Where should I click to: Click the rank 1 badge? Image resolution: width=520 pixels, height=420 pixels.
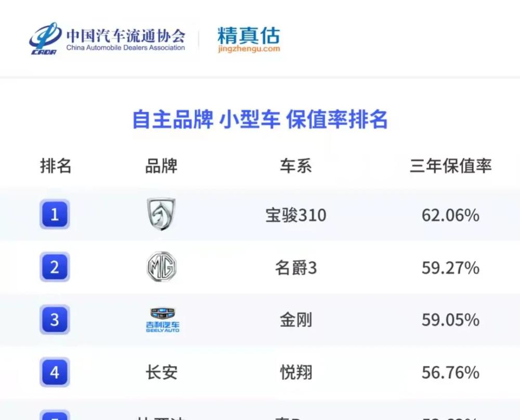point(55,215)
